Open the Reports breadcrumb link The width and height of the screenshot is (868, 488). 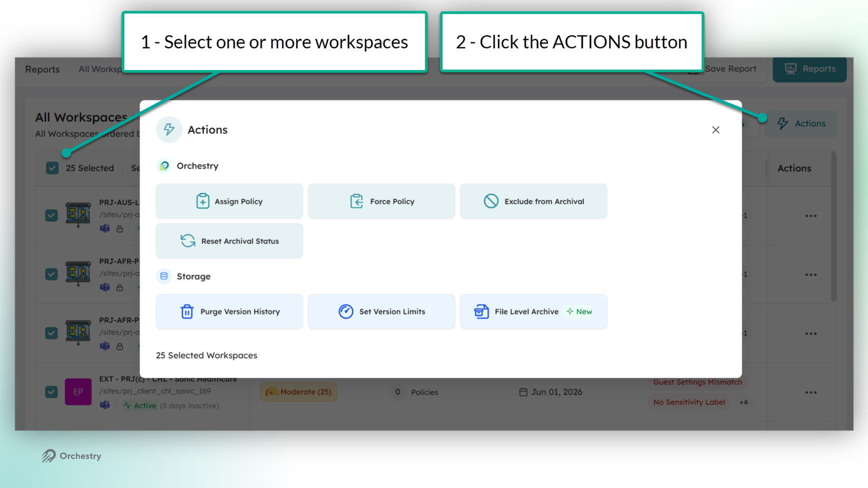coord(42,69)
